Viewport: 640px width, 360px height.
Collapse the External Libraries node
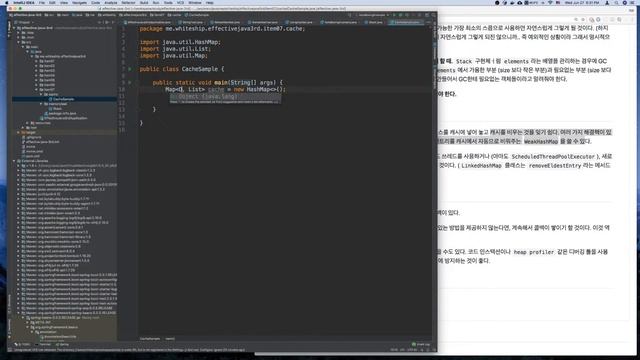[x=14, y=161]
